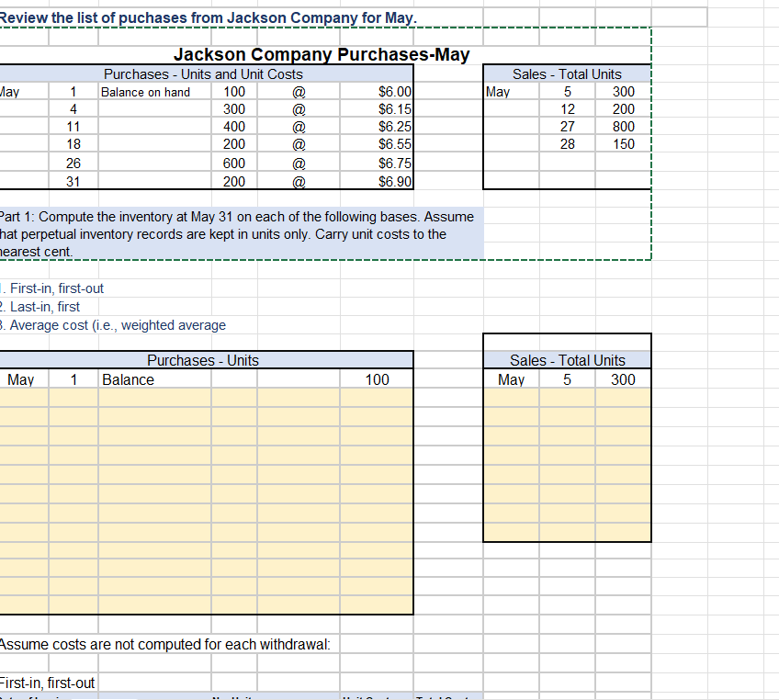Screen dimensions: 779x700
Task: Click the sales date 27 cell
Action: pyautogui.click(x=568, y=127)
